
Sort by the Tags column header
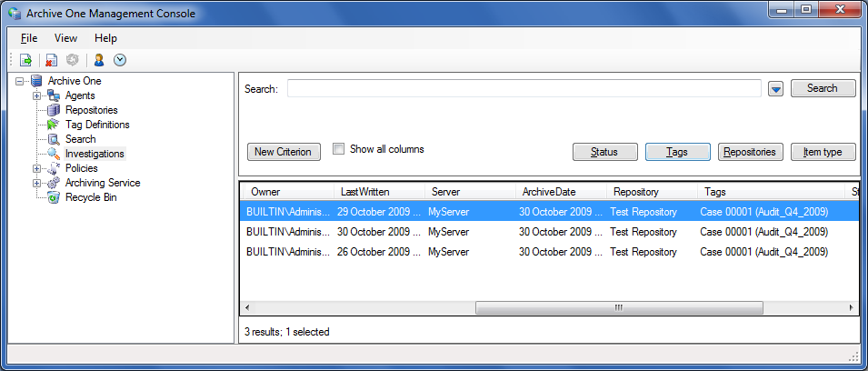tap(772, 192)
